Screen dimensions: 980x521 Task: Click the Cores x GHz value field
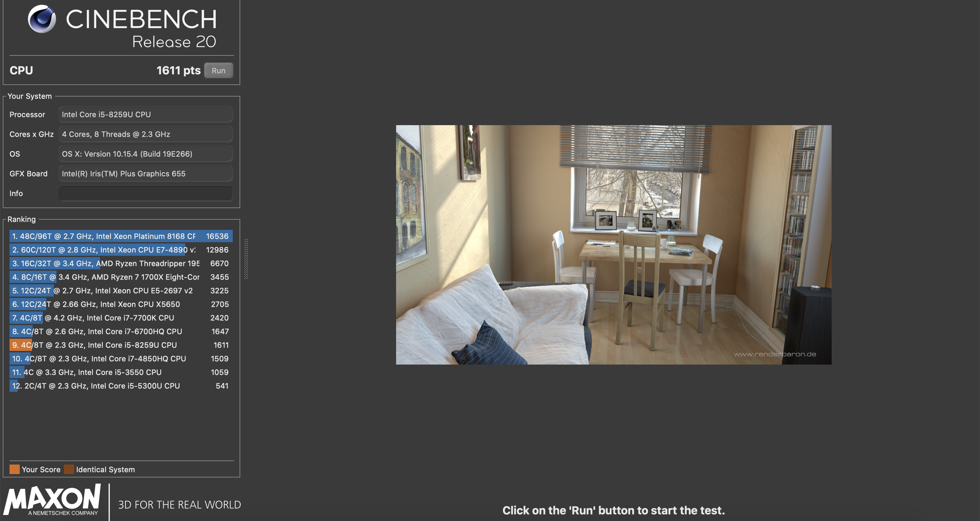click(x=145, y=134)
